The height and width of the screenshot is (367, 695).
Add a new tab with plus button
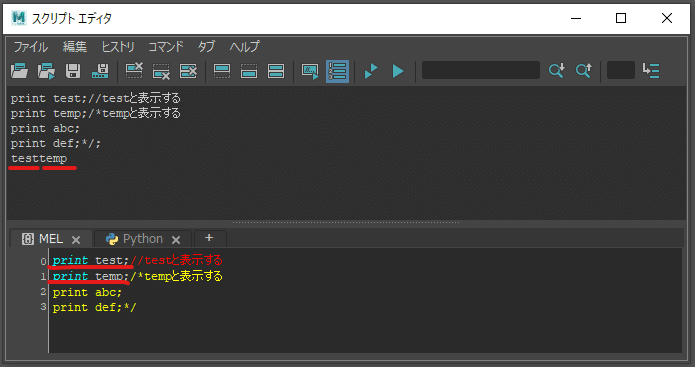point(209,238)
